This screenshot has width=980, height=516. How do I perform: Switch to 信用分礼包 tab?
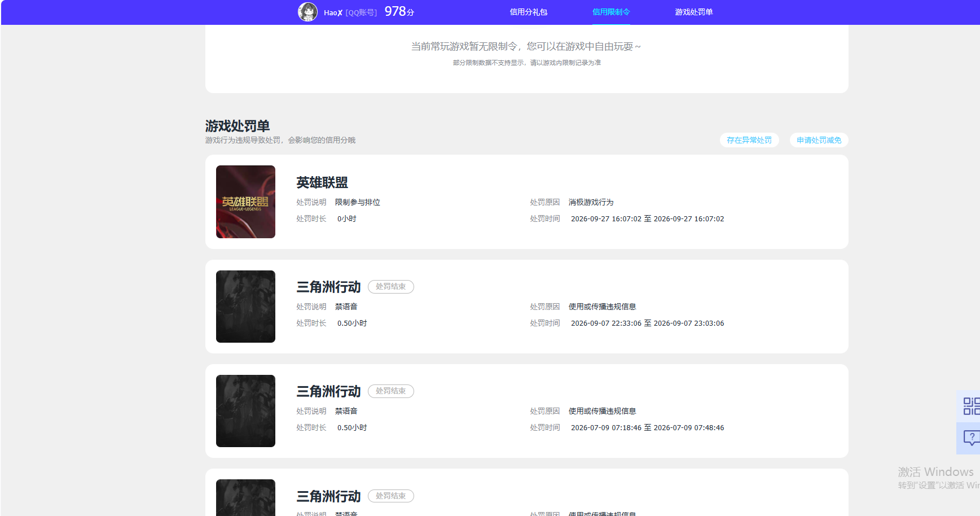pos(528,12)
